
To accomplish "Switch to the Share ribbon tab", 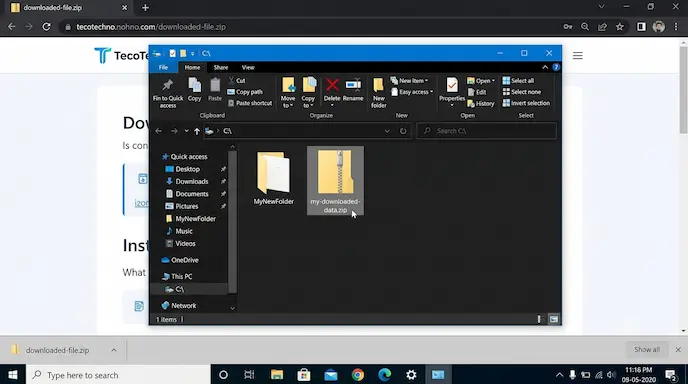I will tap(221, 68).
